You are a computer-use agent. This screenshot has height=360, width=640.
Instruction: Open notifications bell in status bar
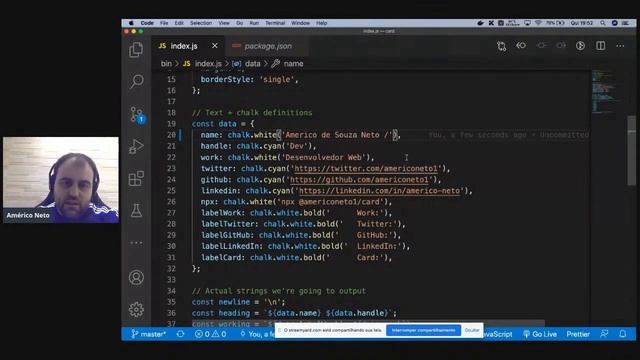pyautogui.click(x=622, y=334)
